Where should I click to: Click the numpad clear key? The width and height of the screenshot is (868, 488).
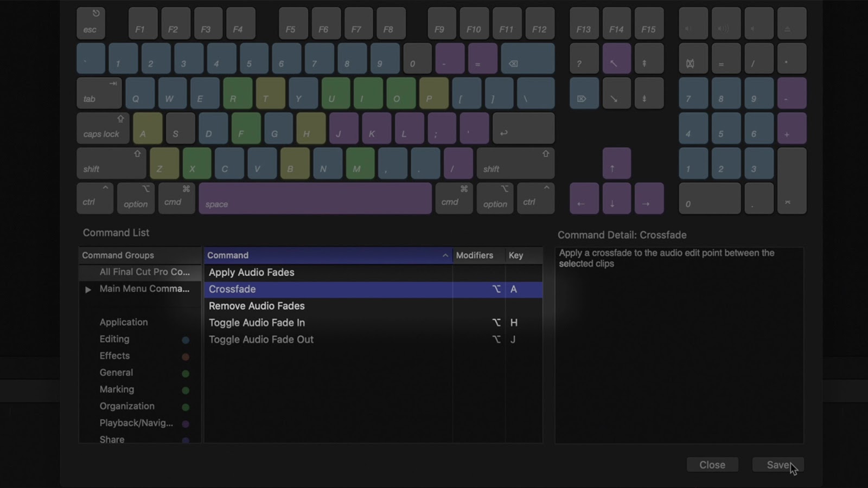pos(693,59)
